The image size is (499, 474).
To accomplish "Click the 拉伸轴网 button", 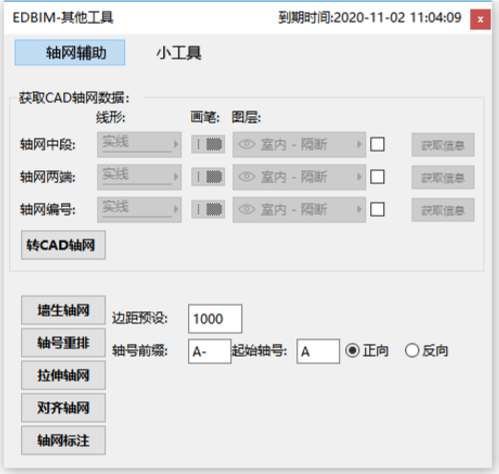I will click(x=63, y=375).
